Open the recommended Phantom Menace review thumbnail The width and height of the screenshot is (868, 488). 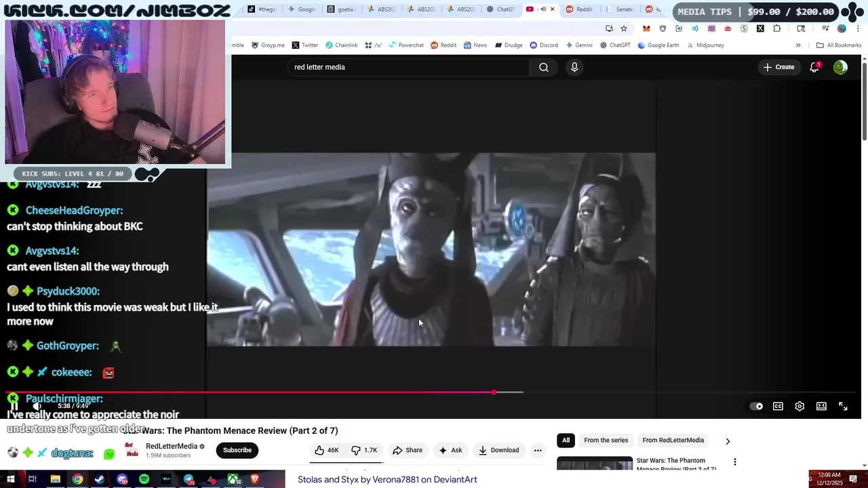point(595,464)
